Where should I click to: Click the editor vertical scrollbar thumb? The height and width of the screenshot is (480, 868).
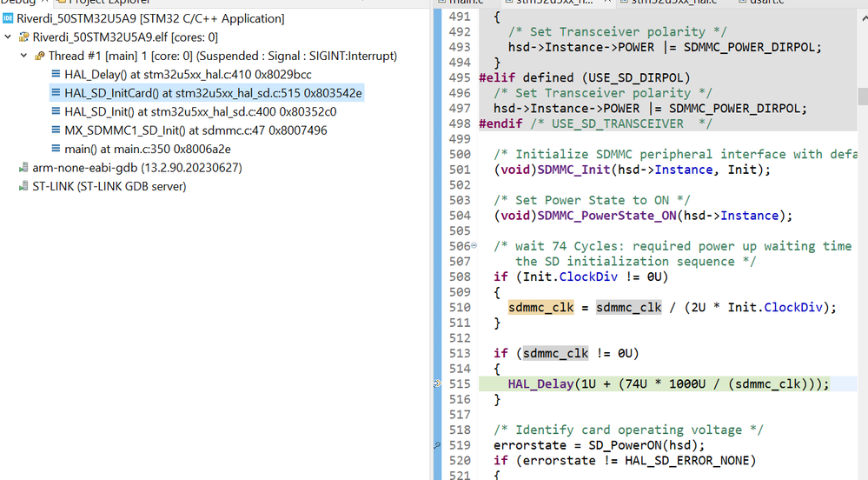(863, 96)
